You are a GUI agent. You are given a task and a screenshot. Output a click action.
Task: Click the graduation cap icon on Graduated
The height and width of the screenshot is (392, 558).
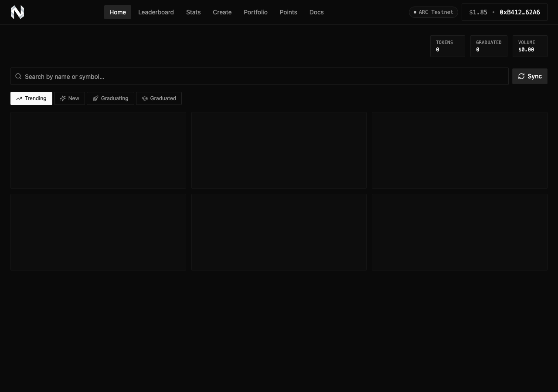pyautogui.click(x=145, y=98)
